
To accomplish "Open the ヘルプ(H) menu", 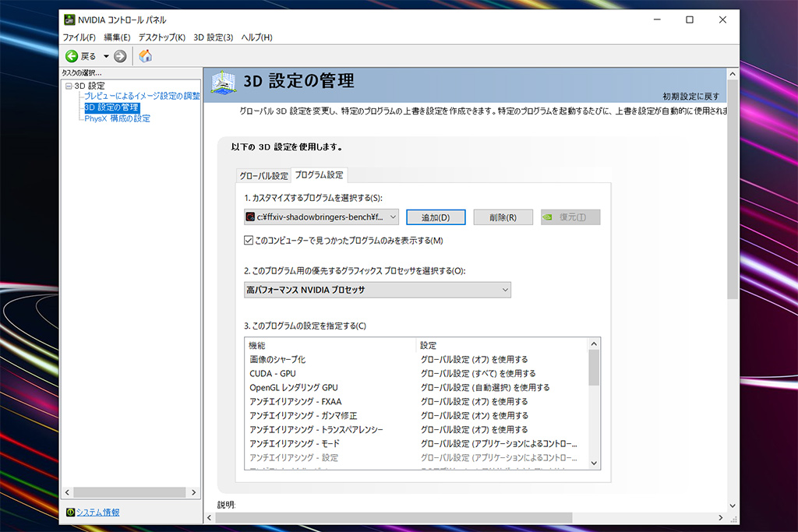I will 256,37.
